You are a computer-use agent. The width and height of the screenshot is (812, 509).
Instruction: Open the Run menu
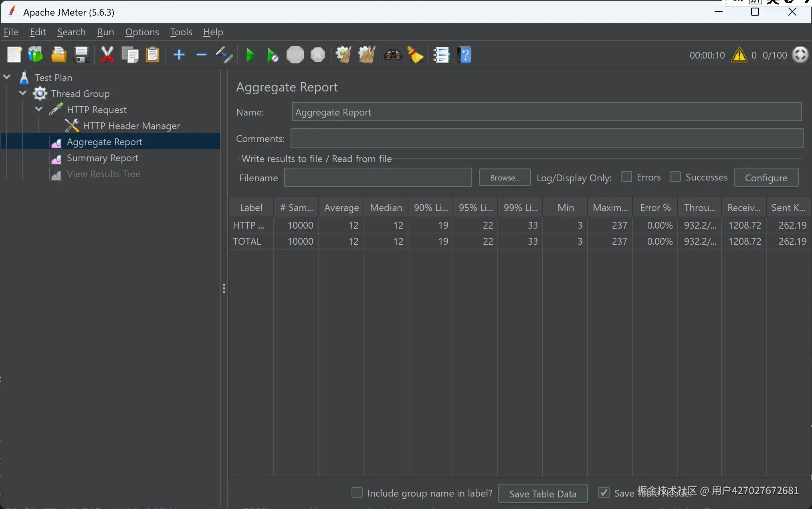pyautogui.click(x=105, y=32)
